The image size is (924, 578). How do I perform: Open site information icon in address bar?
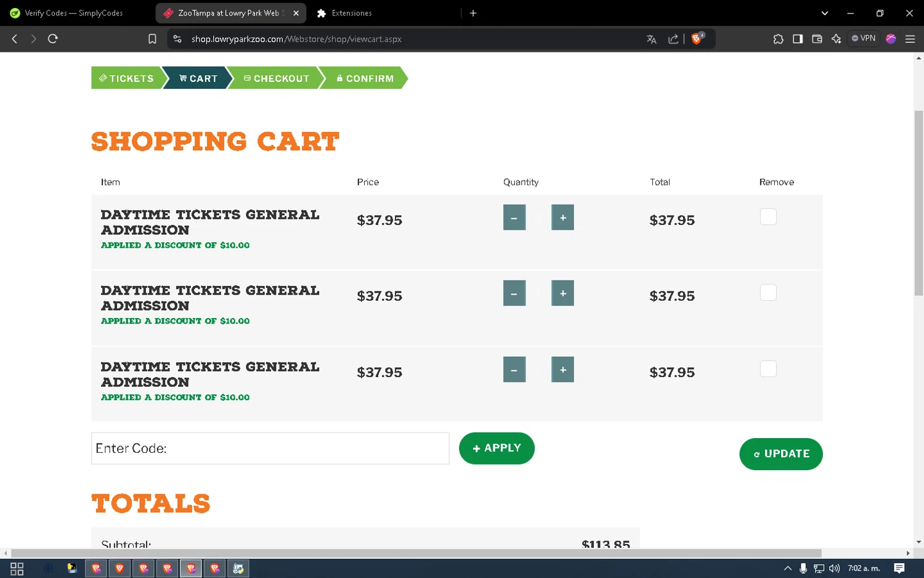point(177,39)
